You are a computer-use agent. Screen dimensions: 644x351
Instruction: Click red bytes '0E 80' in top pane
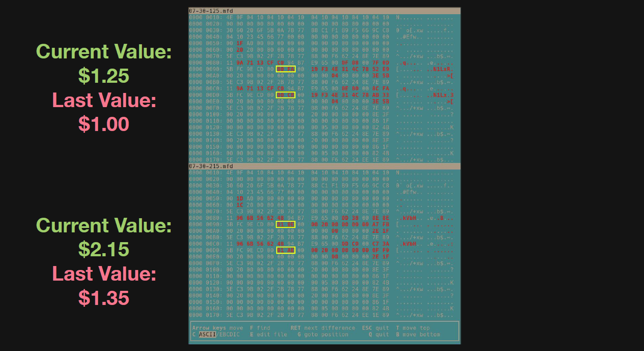350,88
